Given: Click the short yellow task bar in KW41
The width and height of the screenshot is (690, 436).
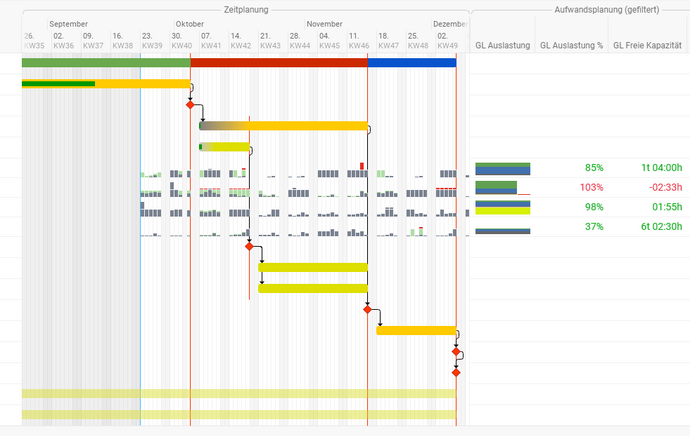Looking at the screenshot, I should 224,147.
